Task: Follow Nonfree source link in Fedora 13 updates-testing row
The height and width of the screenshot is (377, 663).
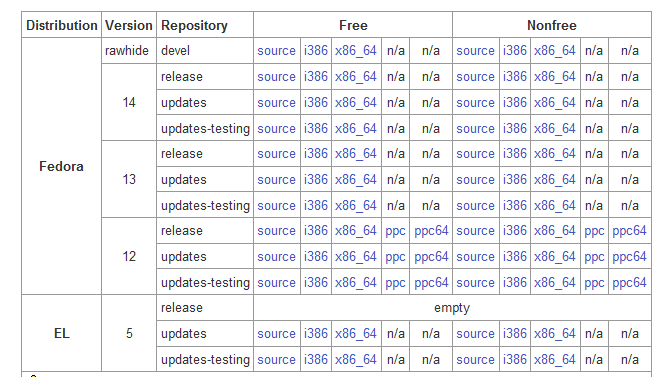Action: click(475, 205)
